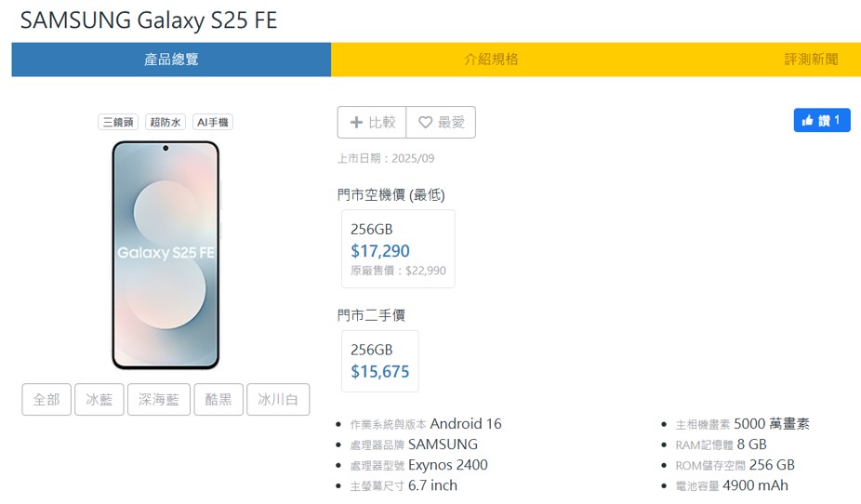Select the 全部 color filter
The height and width of the screenshot is (504, 861).
coord(46,400)
